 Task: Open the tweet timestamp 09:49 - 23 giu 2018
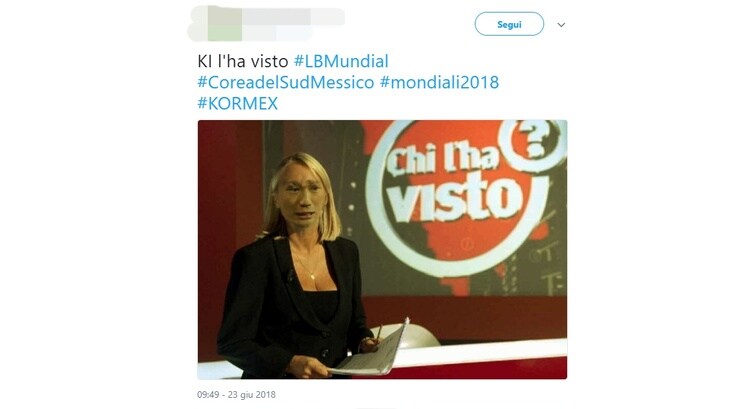pos(236,395)
